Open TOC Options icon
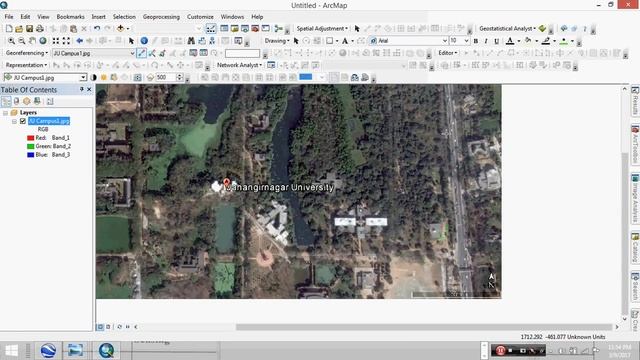 [x=50, y=101]
